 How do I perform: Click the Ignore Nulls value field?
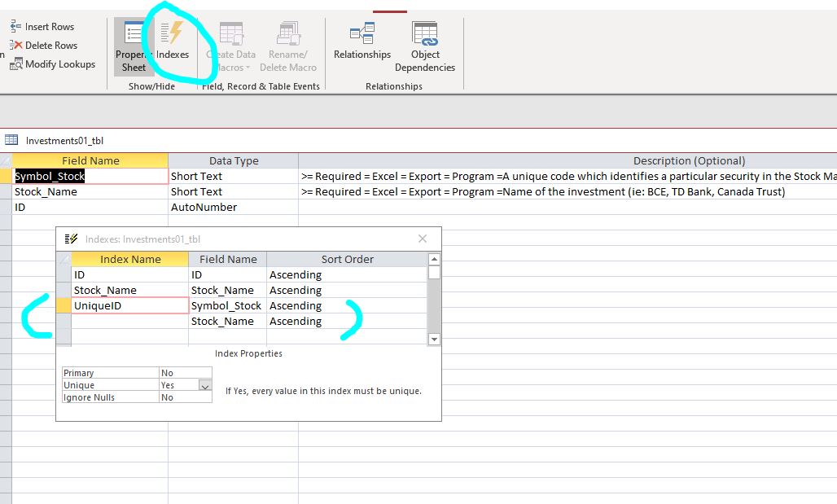(x=185, y=397)
